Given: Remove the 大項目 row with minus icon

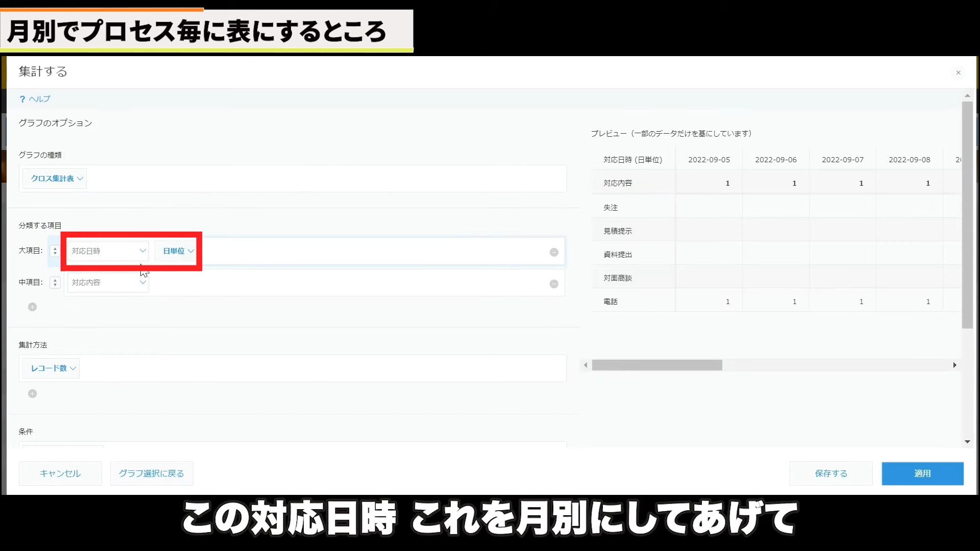Looking at the screenshot, I should click(x=554, y=253).
